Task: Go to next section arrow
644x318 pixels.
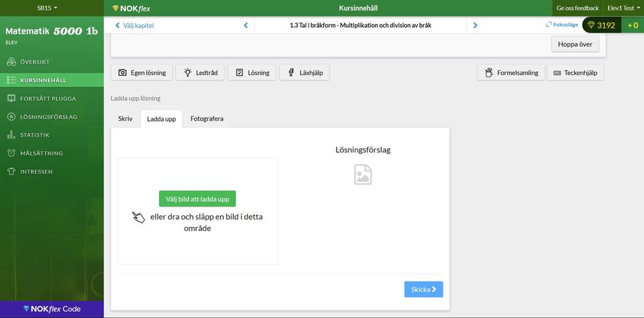Action: point(475,26)
